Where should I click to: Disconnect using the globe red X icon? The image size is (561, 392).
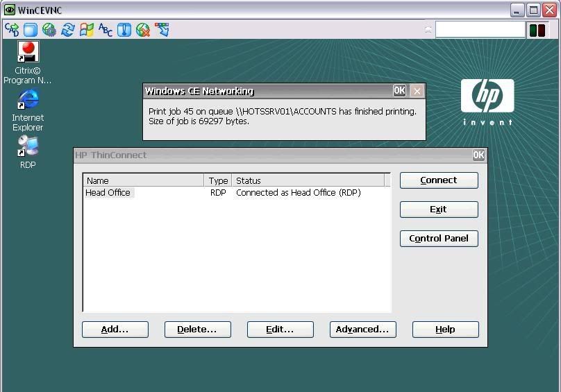click(x=143, y=30)
